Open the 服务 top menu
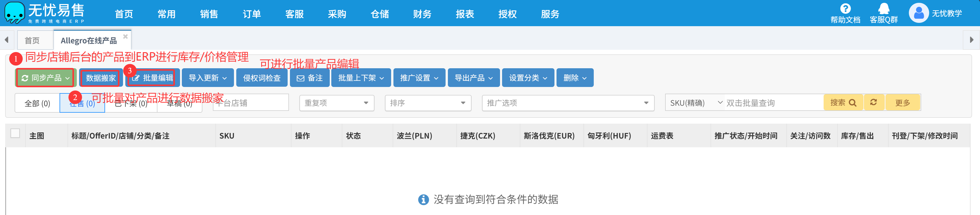980x215 pixels. (x=550, y=14)
